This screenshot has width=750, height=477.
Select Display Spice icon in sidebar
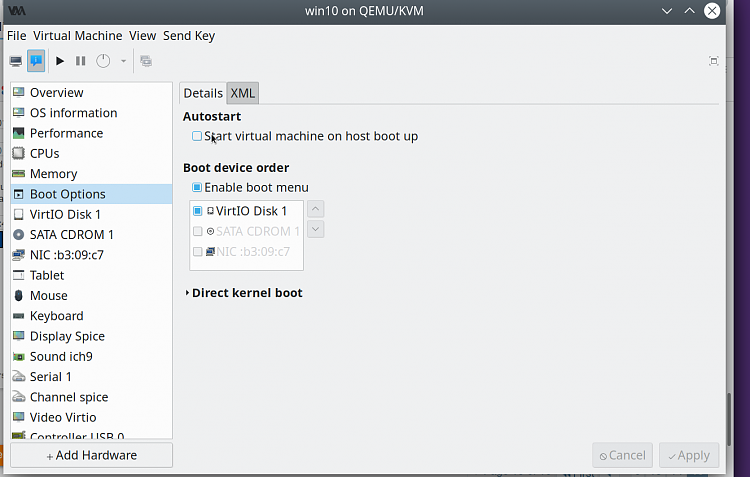click(x=19, y=336)
